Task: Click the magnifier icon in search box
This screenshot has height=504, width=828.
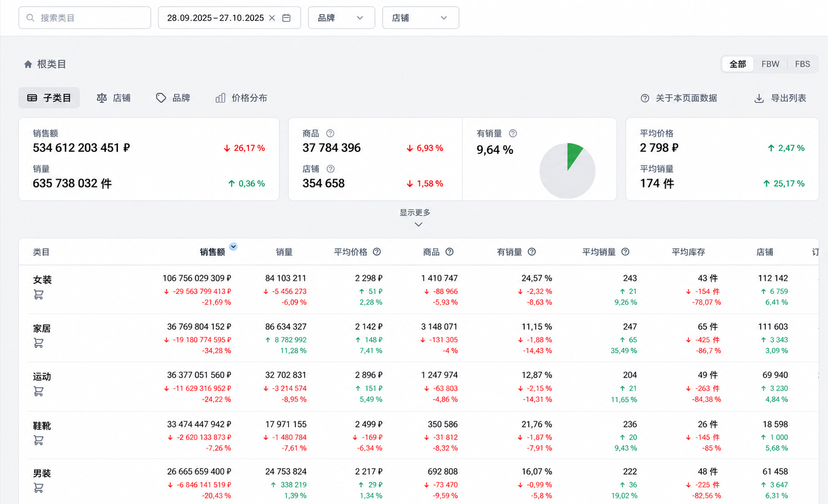Action: point(30,18)
